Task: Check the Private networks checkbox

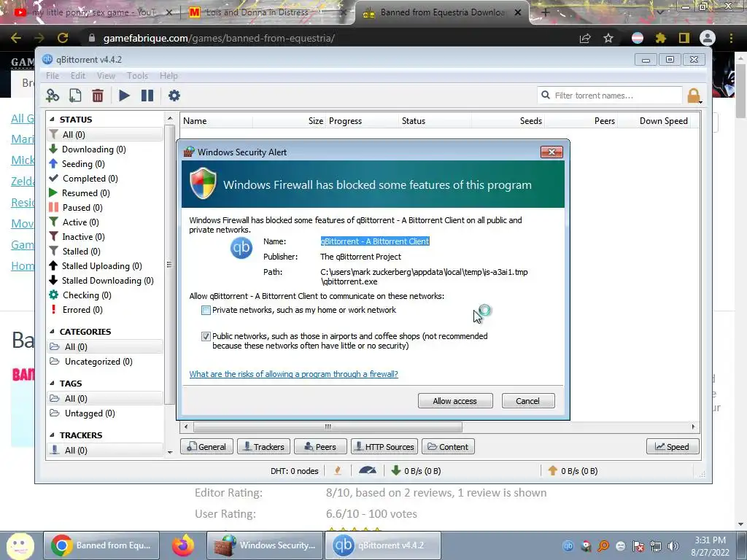Action: pyautogui.click(x=206, y=311)
